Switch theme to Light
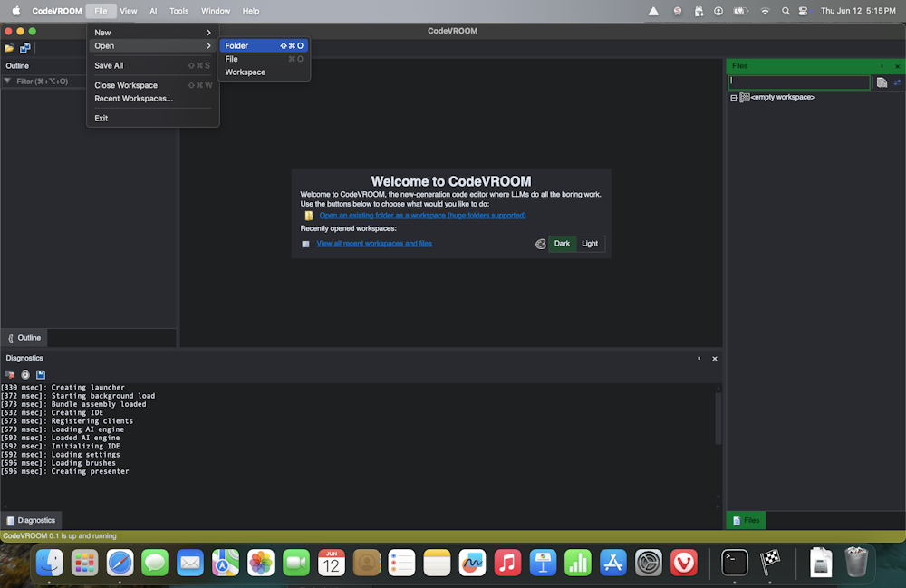The width and height of the screenshot is (906, 588). coord(590,244)
